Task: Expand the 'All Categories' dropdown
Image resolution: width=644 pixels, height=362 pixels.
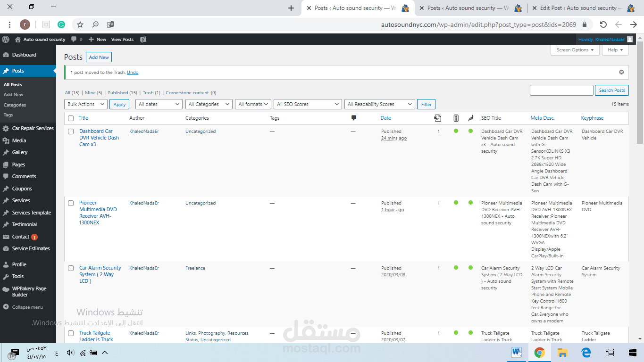Action: pos(209,104)
